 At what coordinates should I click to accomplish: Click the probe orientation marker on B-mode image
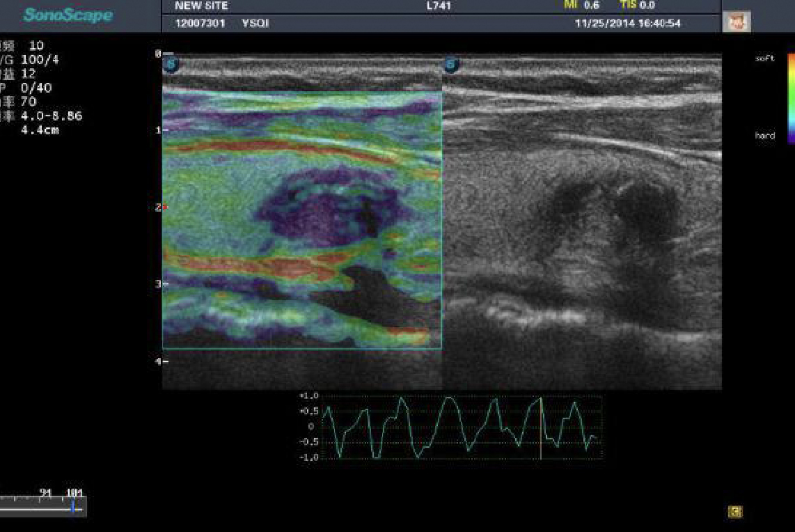pos(452,65)
